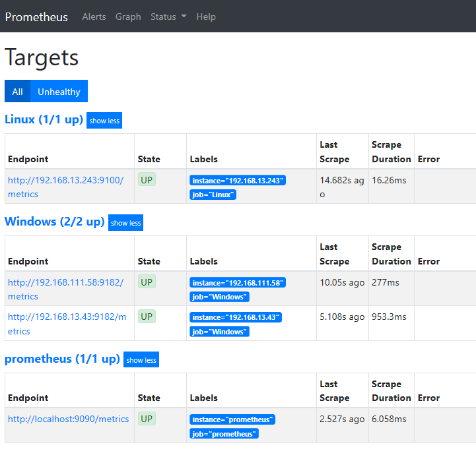Click job="Windows" label in the 192.168.13.43 row

click(219, 332)
